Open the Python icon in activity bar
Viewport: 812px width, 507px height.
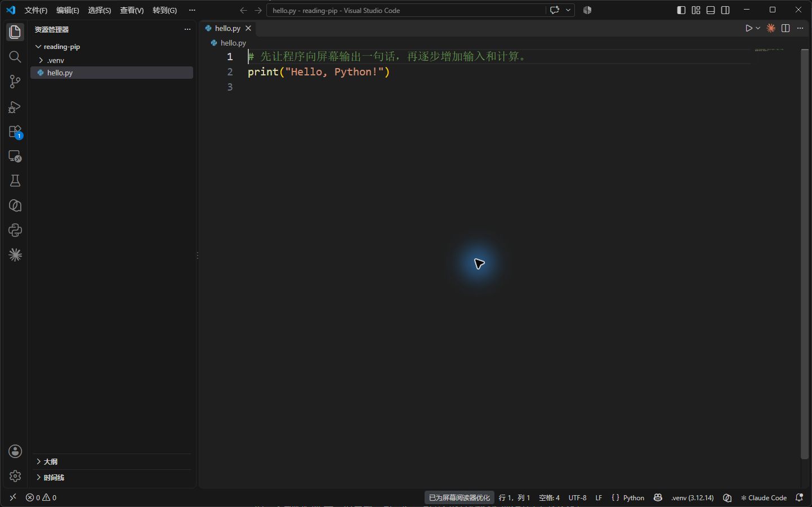(x=15, y=230)
